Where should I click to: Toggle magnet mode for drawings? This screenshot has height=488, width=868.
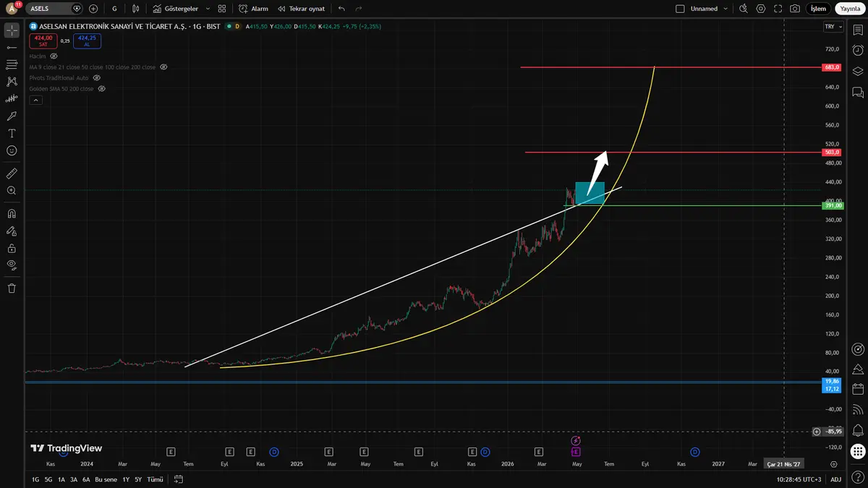click(12, 213)
